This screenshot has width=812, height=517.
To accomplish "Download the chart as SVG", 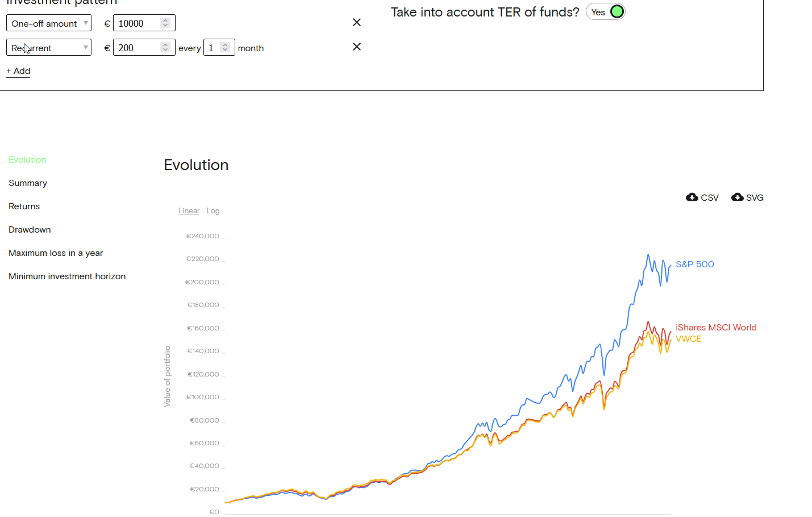I will click(747, 197).
